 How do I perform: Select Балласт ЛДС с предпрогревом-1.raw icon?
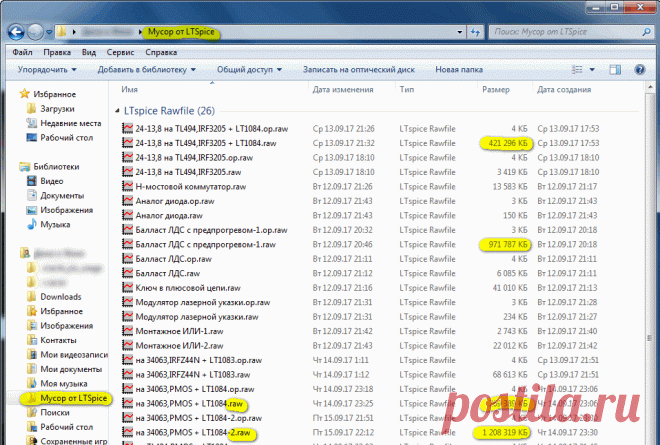tap(128, 244)
